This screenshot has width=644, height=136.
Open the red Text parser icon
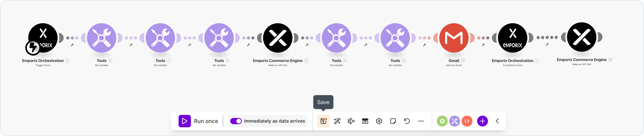click(467, 121)
